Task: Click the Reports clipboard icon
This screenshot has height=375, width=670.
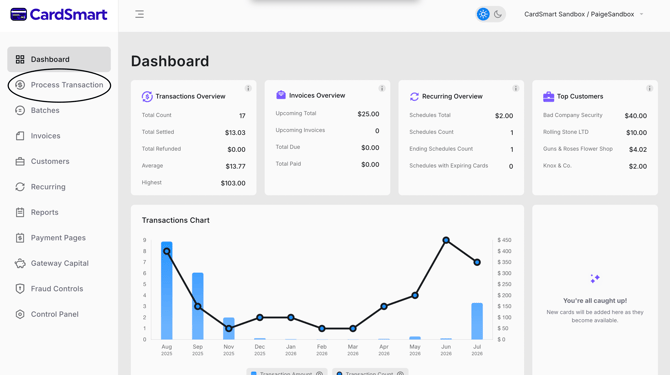Action: 20,212
